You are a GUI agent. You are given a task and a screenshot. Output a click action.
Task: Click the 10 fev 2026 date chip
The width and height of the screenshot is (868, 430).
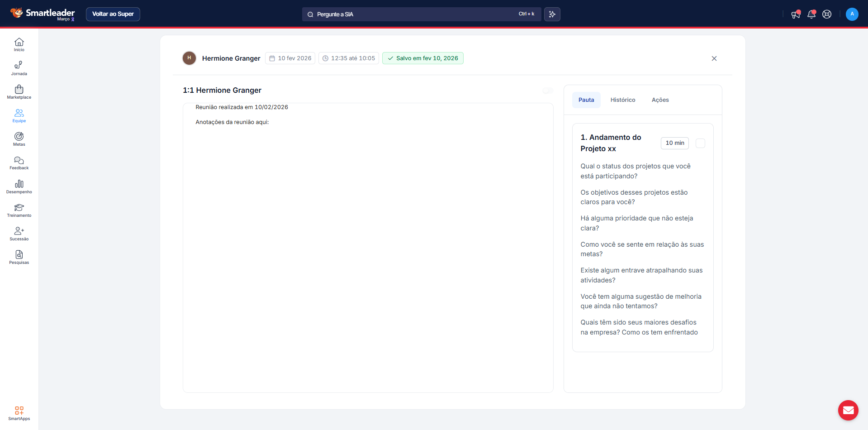[290, 58]
